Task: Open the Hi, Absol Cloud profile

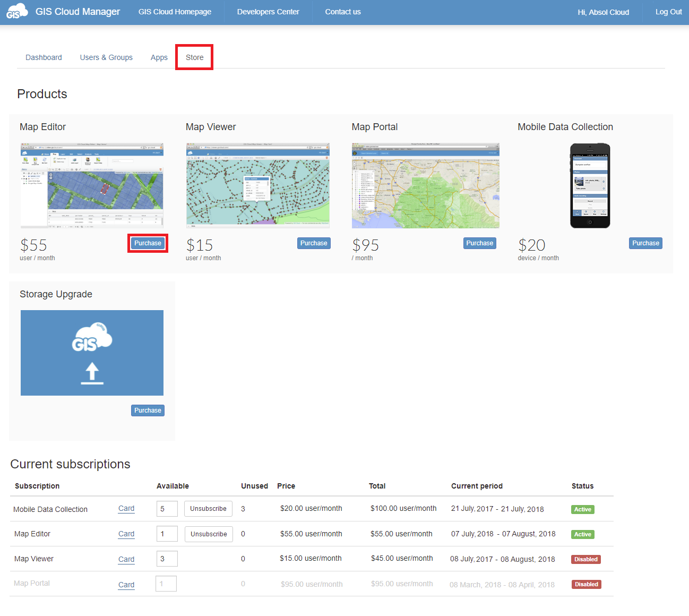Action: pos(604,12)
